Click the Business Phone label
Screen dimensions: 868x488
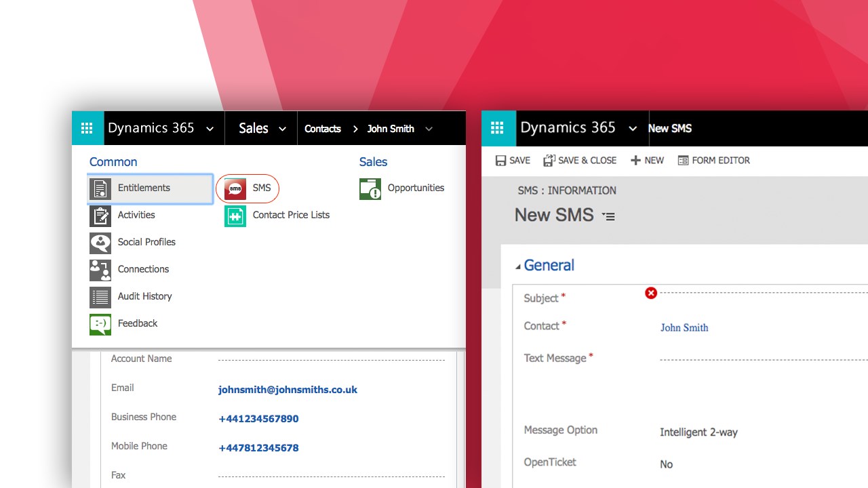144,417
